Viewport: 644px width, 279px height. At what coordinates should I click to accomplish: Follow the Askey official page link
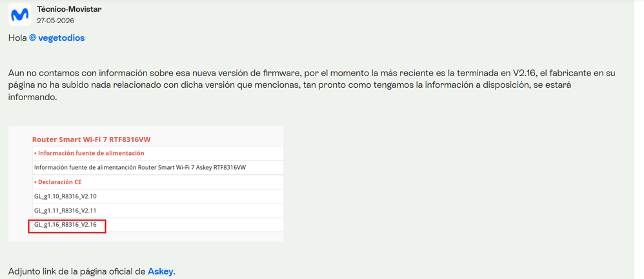coord(161,271)
